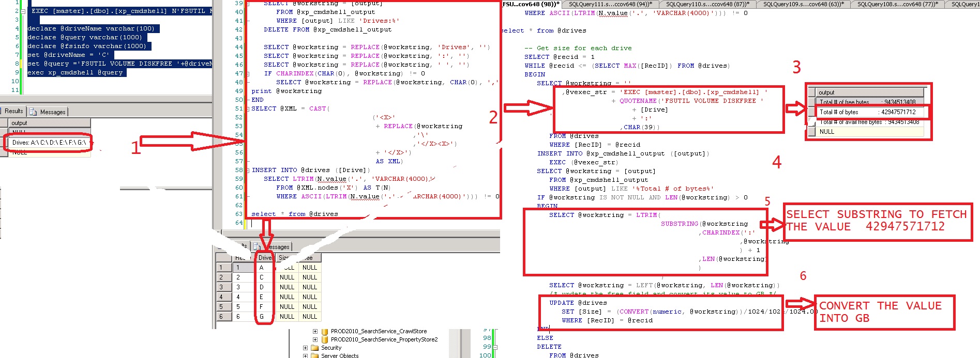Click the 'Drive' column header in drives grid
The image size is (980, 358).
(x=265, y=258)
